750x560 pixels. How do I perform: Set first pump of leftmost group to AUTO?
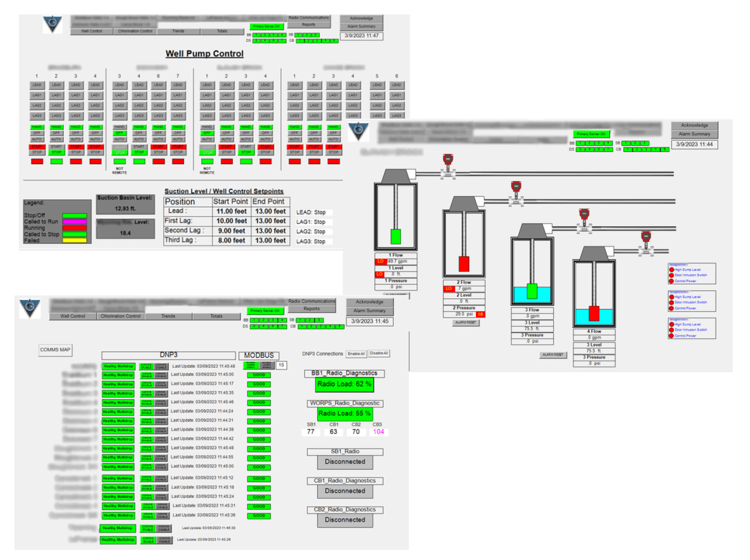coord(36,139)
